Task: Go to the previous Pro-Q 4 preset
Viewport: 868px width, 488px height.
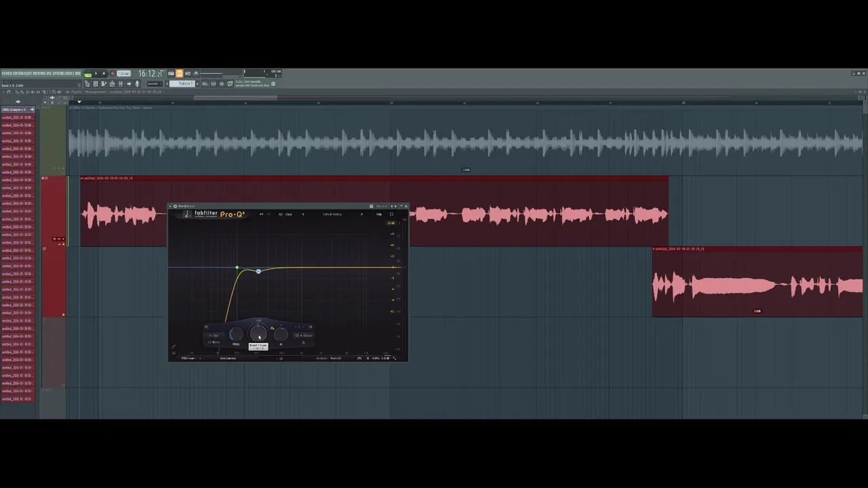Action: coord(303,214)
